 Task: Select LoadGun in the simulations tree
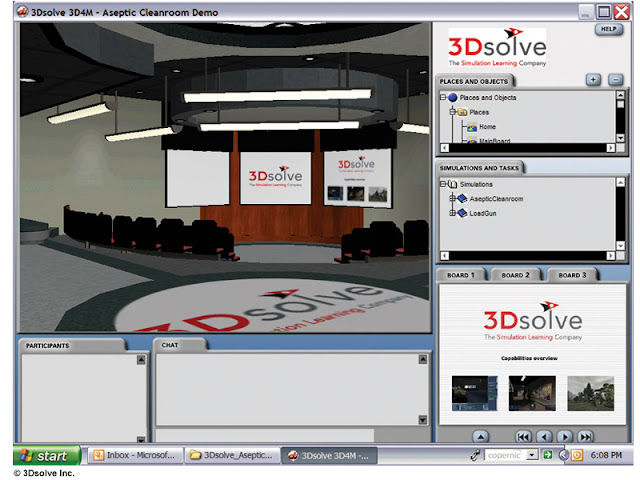coord(483,213)
